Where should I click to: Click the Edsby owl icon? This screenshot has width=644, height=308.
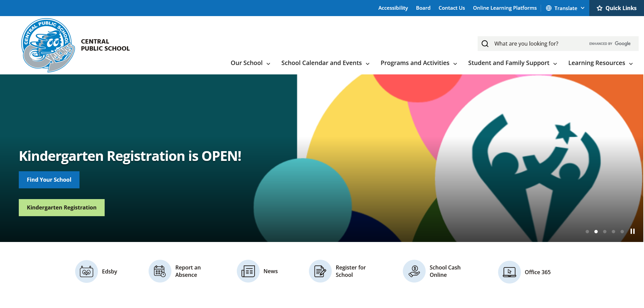(87, 271)
